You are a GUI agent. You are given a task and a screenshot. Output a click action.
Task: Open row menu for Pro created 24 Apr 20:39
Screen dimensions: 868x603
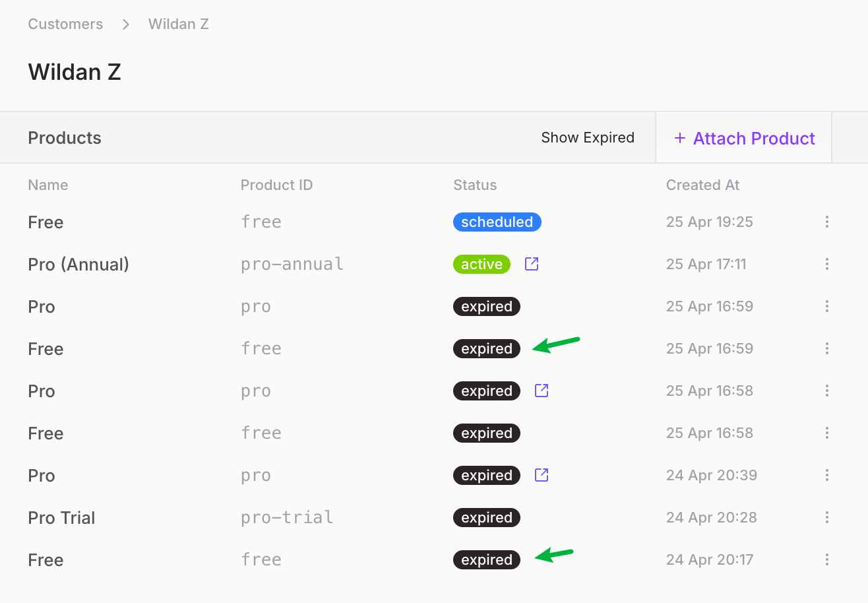coord(826,476)
